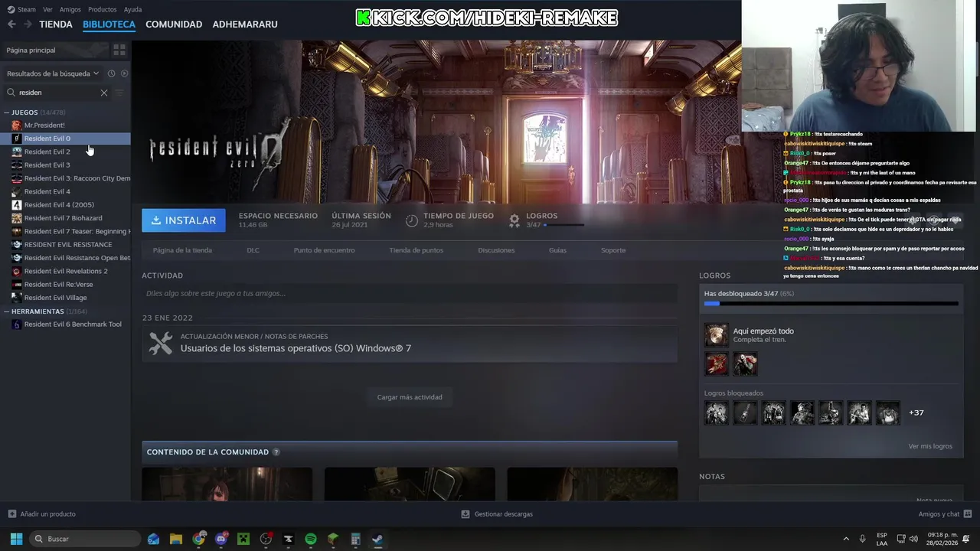
Task: Open 'Amigos y chat' panel
Action: click(x=945, y=514)
